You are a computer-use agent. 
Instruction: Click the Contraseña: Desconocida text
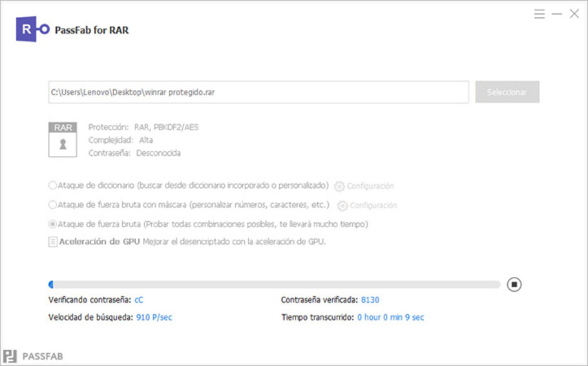tap(134, 153)
